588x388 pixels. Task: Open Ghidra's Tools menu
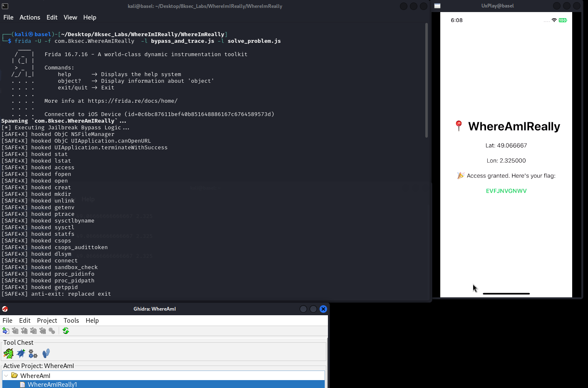point(71,321)
